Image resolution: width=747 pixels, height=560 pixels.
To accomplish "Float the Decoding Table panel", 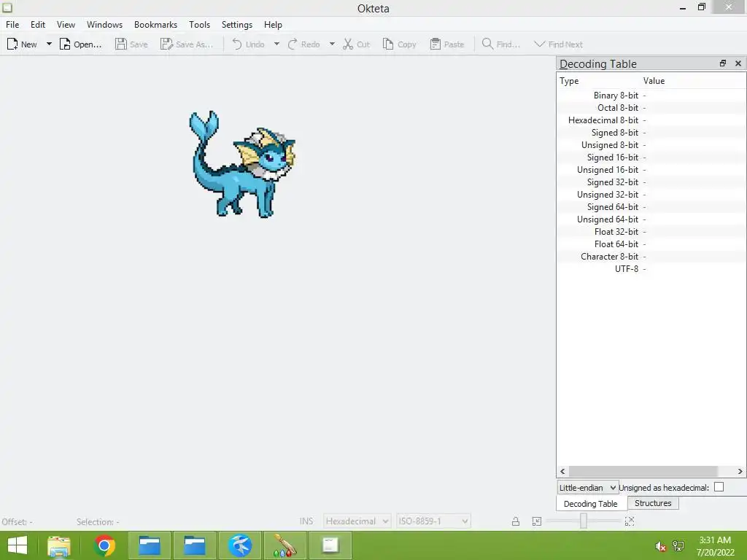I will (x=723, y=63).
